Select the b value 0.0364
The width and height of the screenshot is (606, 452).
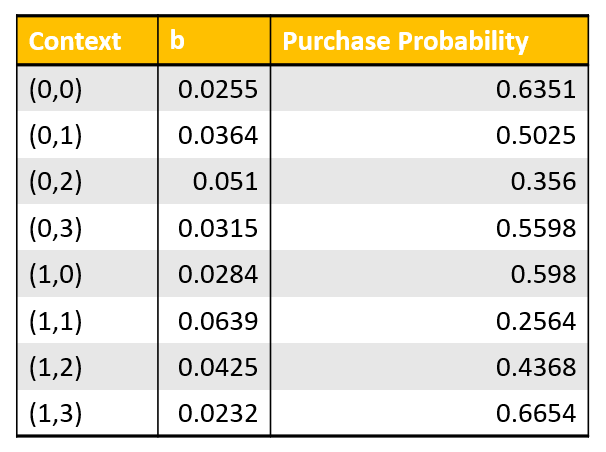point(218,136)
